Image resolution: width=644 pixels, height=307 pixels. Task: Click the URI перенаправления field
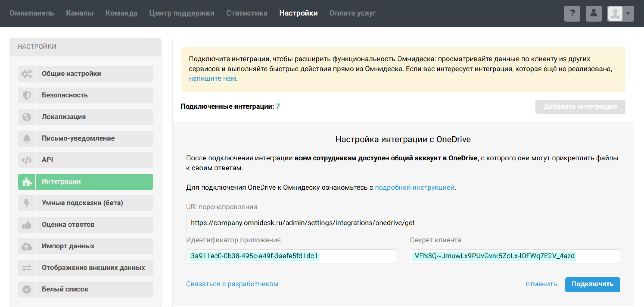(x=403, y=223)
